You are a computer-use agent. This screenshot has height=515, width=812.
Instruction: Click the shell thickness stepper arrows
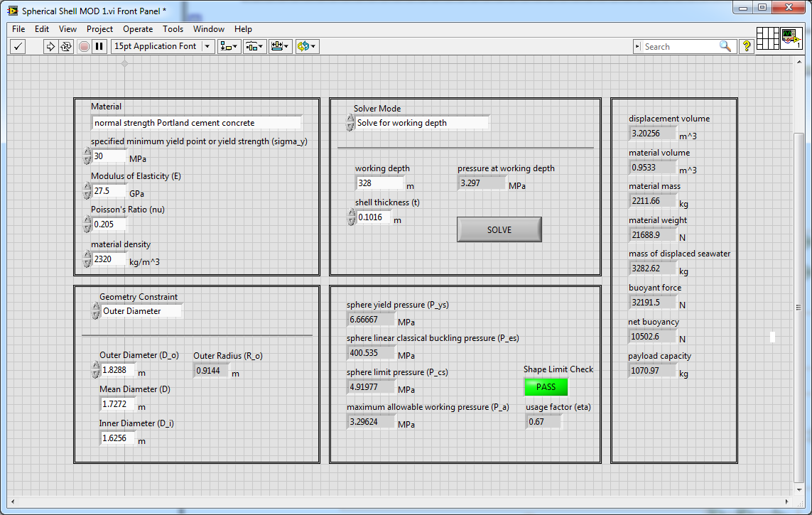coord(352,217)
